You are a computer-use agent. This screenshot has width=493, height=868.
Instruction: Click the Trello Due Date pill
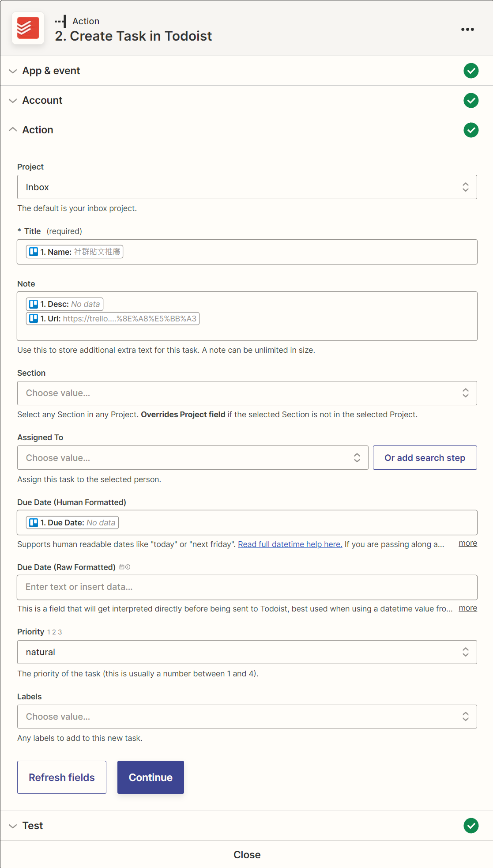(72, 522)
